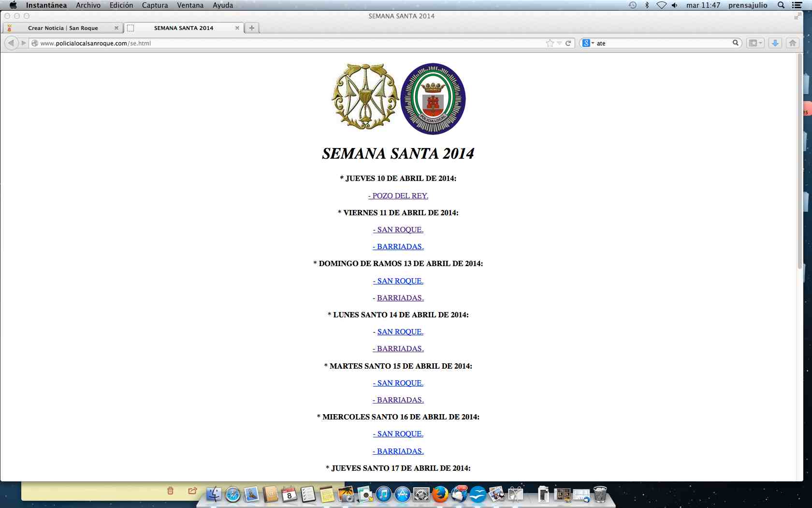
Task: Open SAN ROQUE link under Domingo de Ramos
Action: point(398,281)
